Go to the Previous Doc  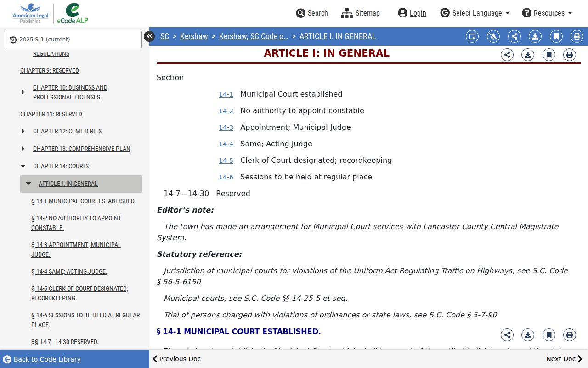(176, 359)
